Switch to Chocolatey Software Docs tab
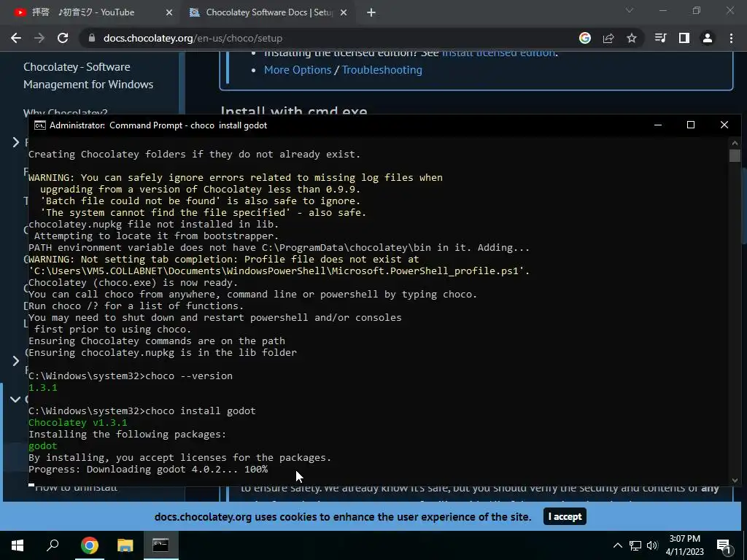Viewport: 747px width, 560px height. 268,12
